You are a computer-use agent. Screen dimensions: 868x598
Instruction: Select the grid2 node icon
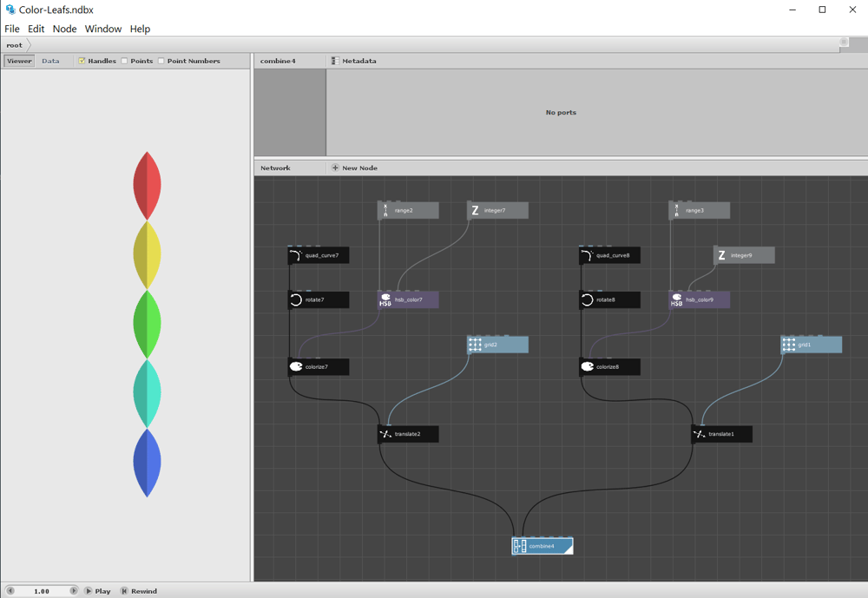coord(475,345)
